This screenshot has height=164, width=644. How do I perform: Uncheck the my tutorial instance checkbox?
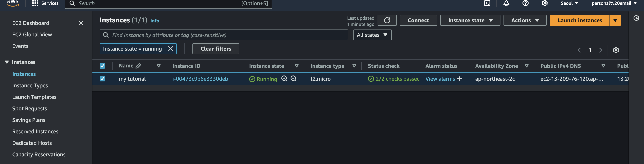102,79
